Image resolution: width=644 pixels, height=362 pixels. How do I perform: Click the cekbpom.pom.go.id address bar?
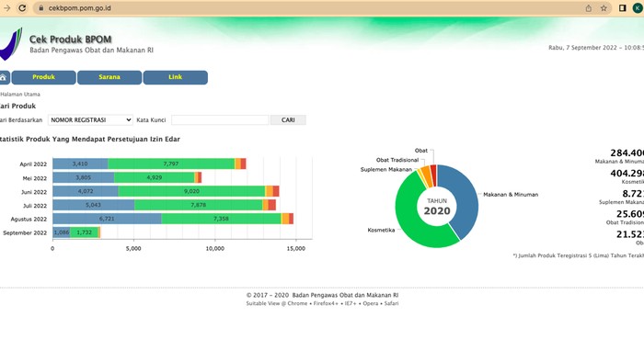79,7
